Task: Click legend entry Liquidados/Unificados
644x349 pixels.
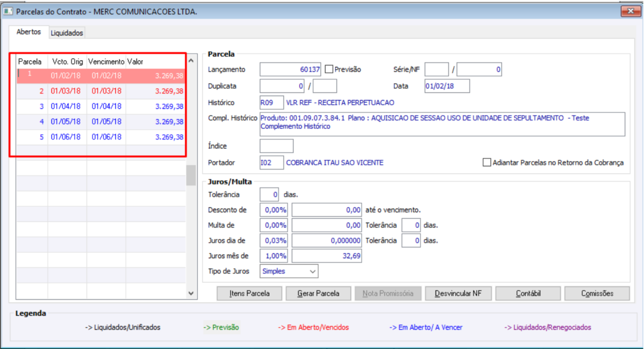Action: pos(123,328)
